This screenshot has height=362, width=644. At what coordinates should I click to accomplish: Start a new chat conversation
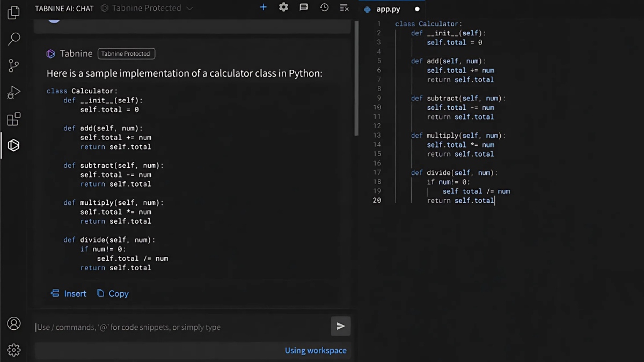[263, 8]
